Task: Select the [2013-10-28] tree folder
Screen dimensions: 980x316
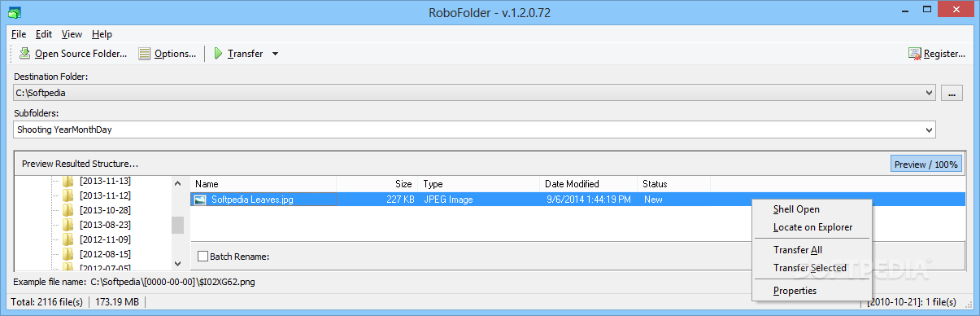Action: coord(105,210)
